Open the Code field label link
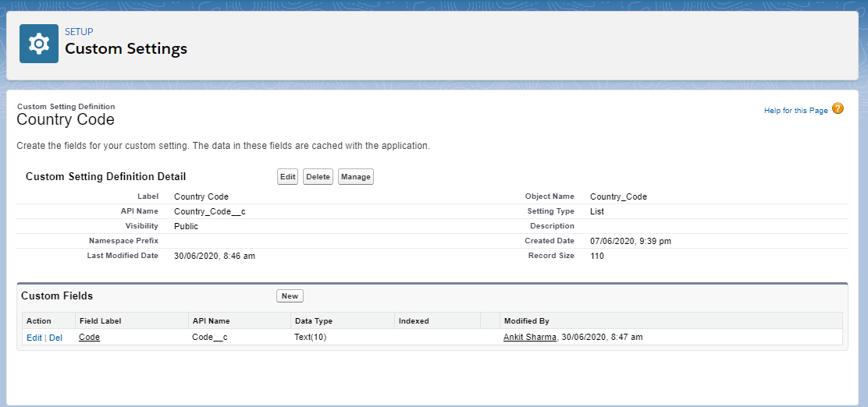The width and height of the screenshot is (868, 407). [89, 338]
